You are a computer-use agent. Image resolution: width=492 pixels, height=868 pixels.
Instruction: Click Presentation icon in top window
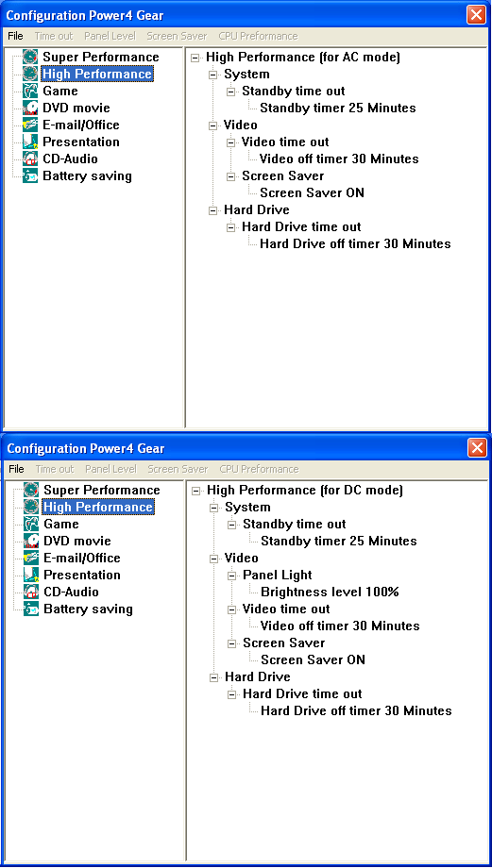pyautogui.click(x=30, y=142)
